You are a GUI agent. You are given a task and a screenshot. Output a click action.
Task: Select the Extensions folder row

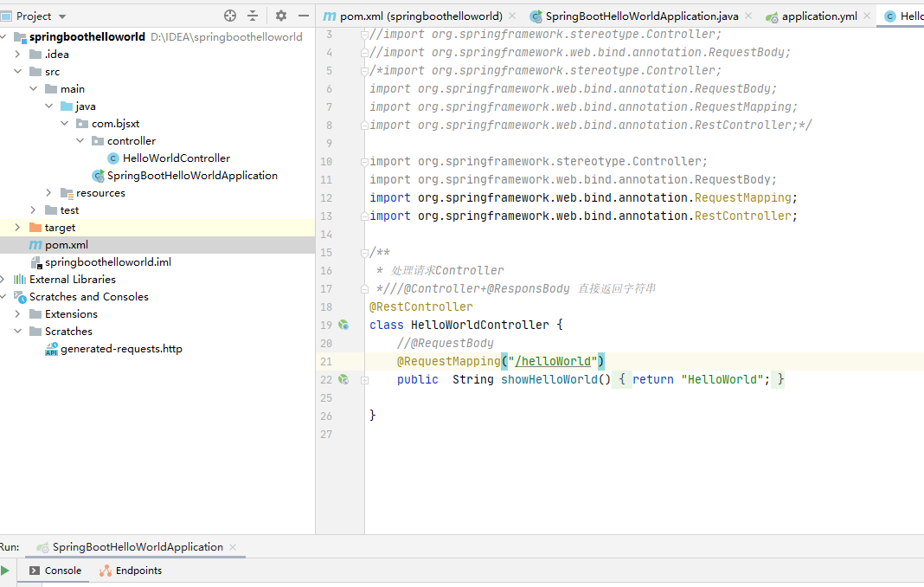point(157,314)
